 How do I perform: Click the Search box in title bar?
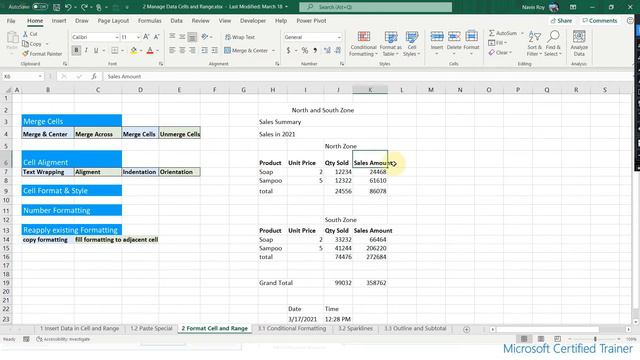click(x=376, y=7)
